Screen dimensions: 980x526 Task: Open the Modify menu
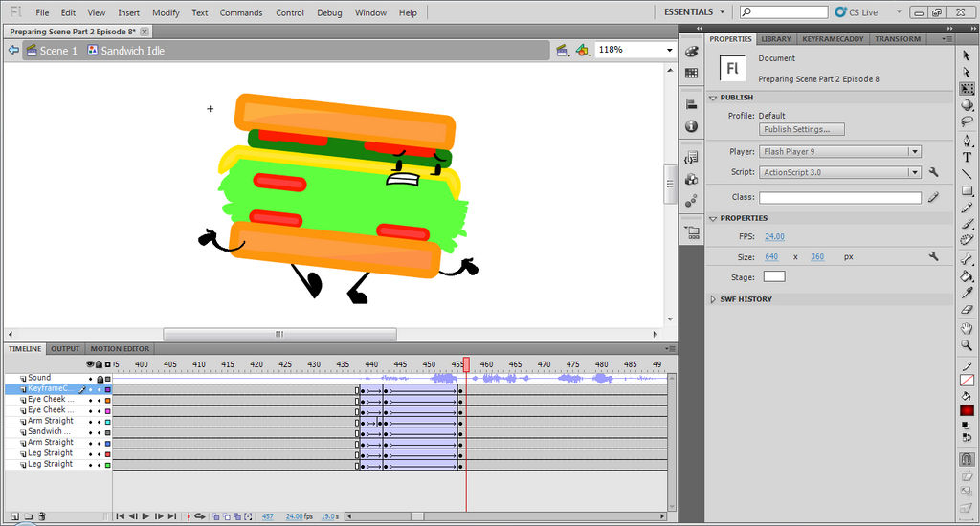(166, 12)
